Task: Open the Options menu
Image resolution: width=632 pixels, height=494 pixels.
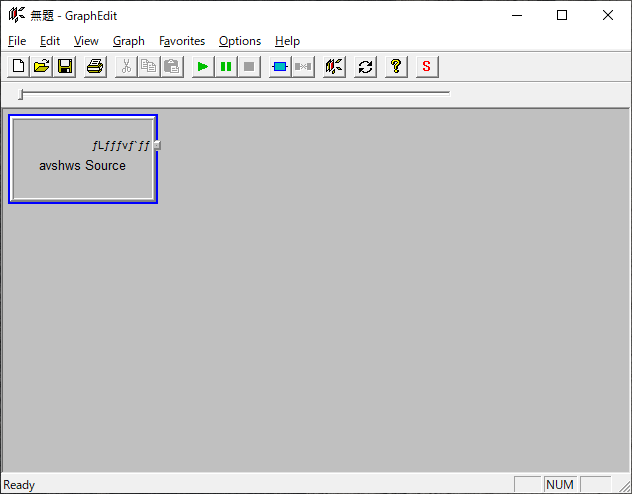Action: [x=240, y=41]
